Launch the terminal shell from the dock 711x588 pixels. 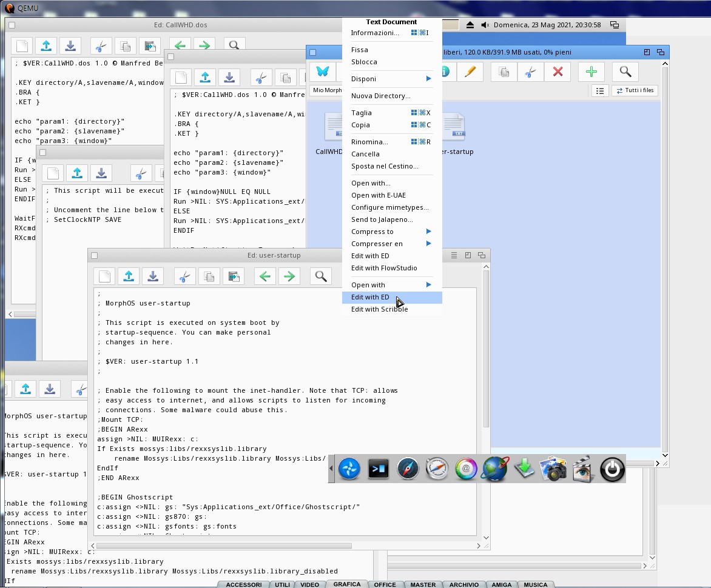click(378, 469)
